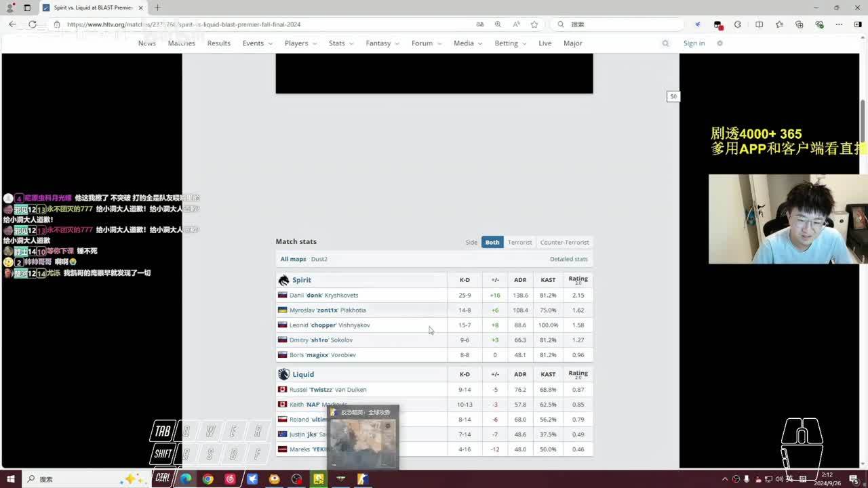Switch side filter to Terrorist
This screenshot has width=868, height=488.
[x=520, y=242]
